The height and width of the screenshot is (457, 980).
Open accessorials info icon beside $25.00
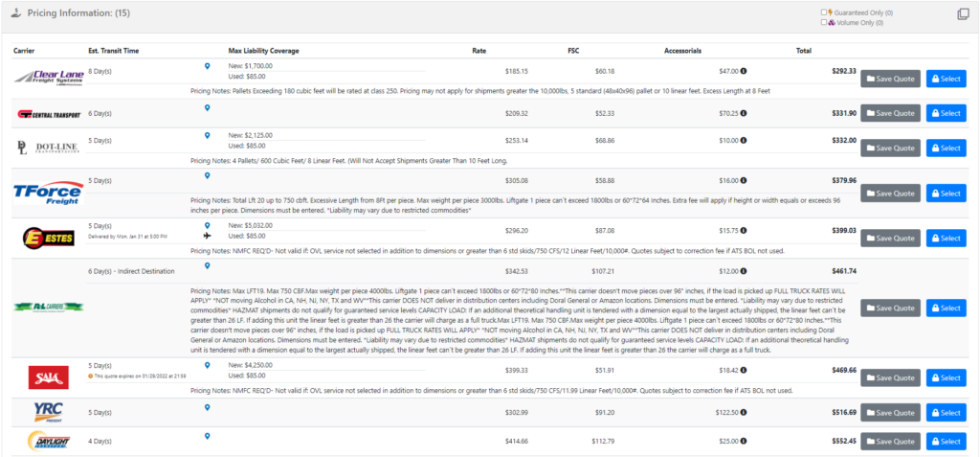pos(744,442)
